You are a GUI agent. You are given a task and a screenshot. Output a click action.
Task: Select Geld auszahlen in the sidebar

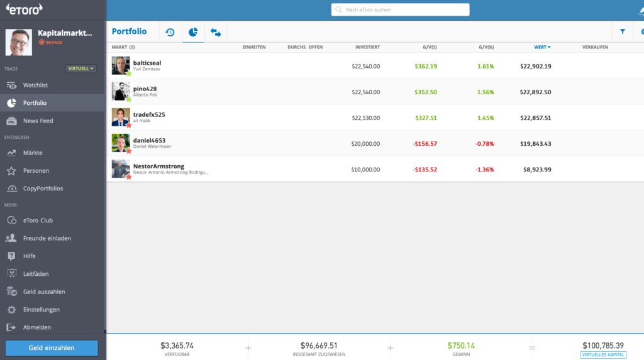point(44,292)
